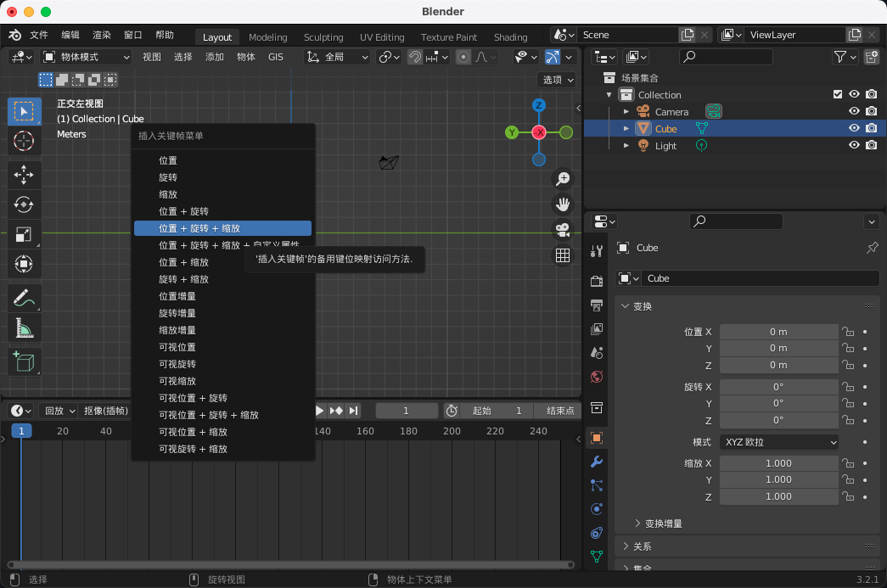Click the 位置 X value field
Image resolution: width=887 pixels, height=588 pixels.
tap(778, 332)
